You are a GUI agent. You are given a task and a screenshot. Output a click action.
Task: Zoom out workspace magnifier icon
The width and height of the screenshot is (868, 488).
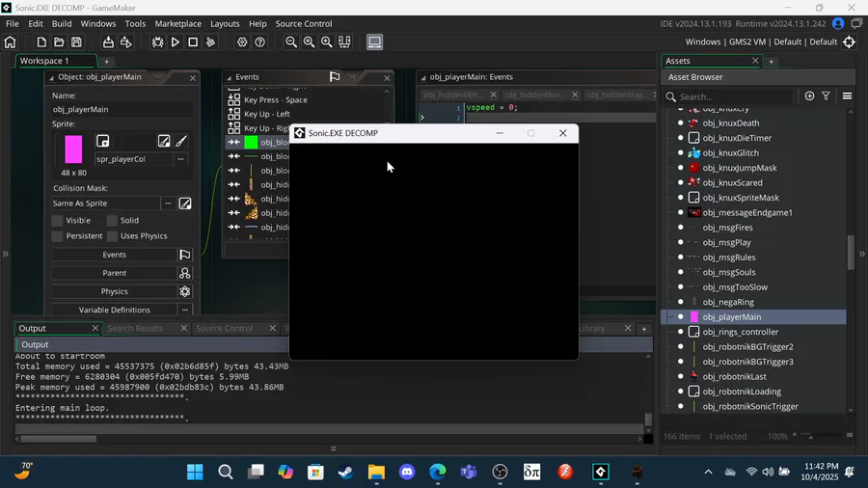tap(290, 42)
